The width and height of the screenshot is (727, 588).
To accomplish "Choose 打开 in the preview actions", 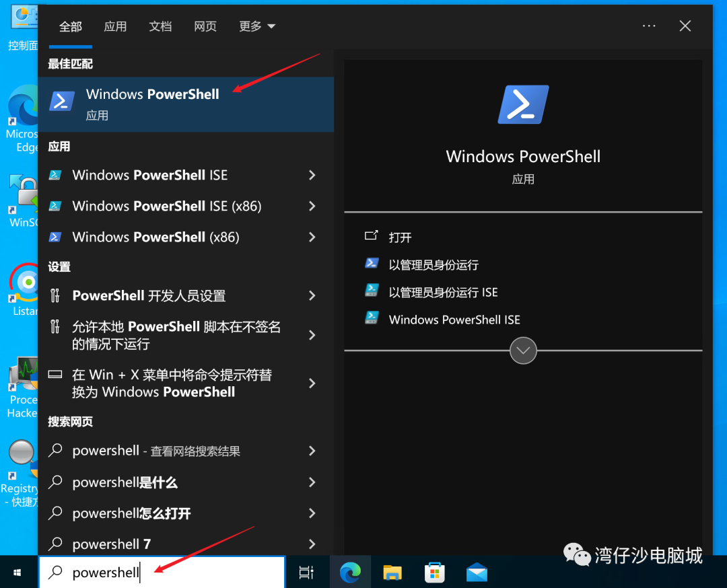I will pos(400,237).
